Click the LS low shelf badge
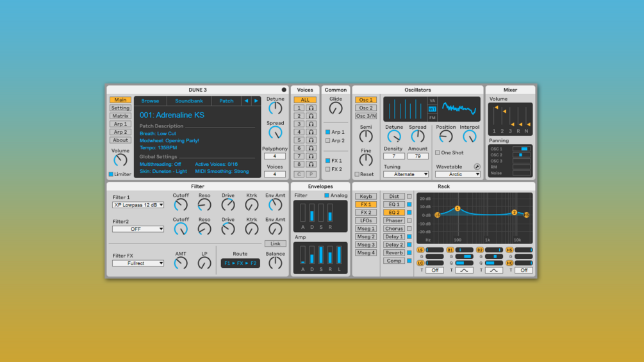 click(x=420, y=250)
